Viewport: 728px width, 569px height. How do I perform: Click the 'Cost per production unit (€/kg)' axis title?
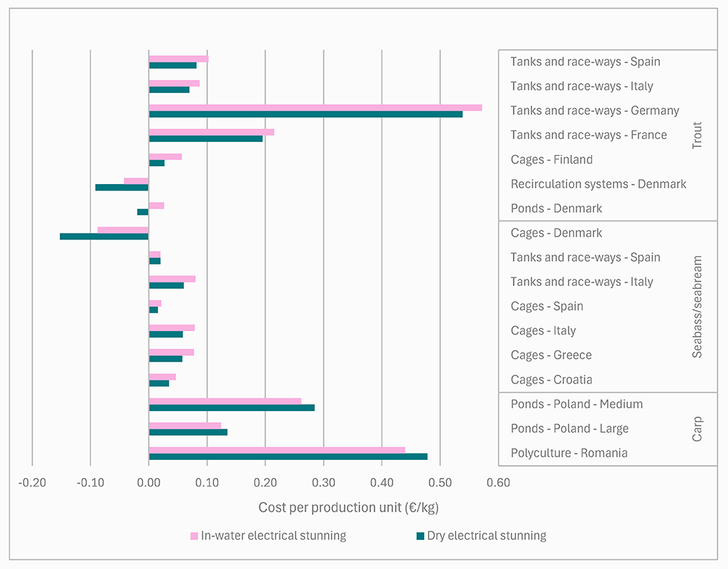coord(349,507)
